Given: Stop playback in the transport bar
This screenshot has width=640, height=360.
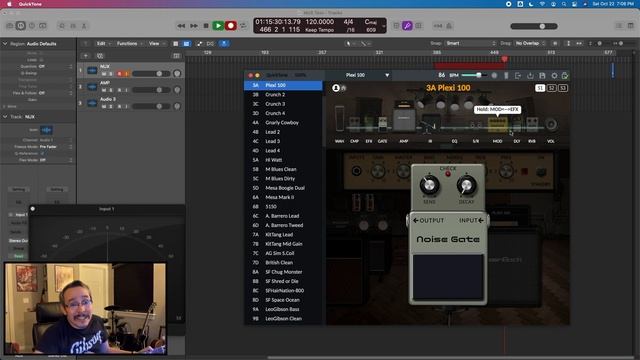Looking at the screenshot, I should coord(206,26).
